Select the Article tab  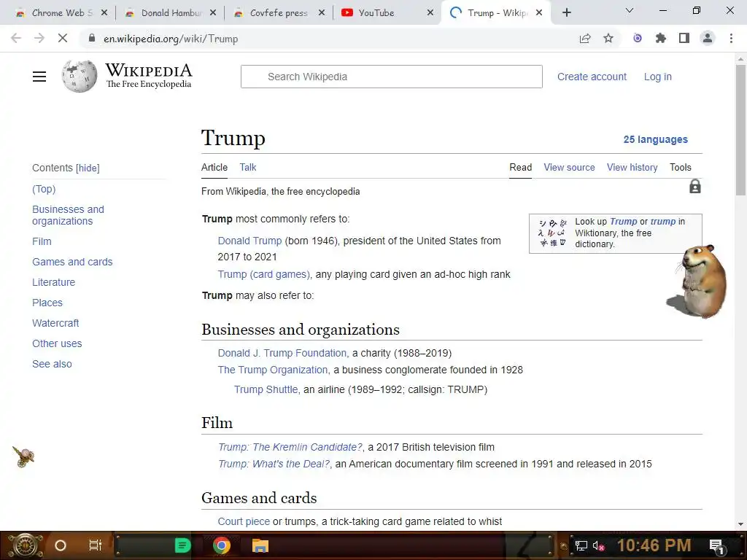(214, 167)
